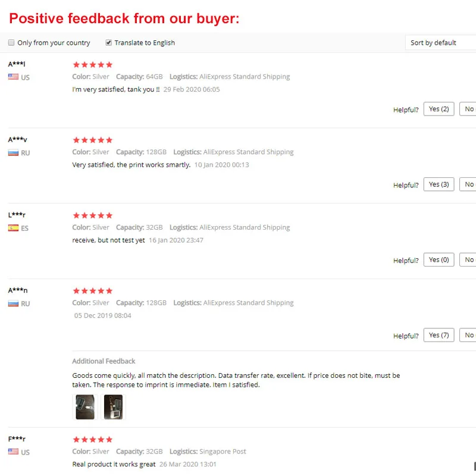Viewport: 476px width, 476px height.
Task: Click the Russian flag icon beside A***n
Action: (13, 303)
